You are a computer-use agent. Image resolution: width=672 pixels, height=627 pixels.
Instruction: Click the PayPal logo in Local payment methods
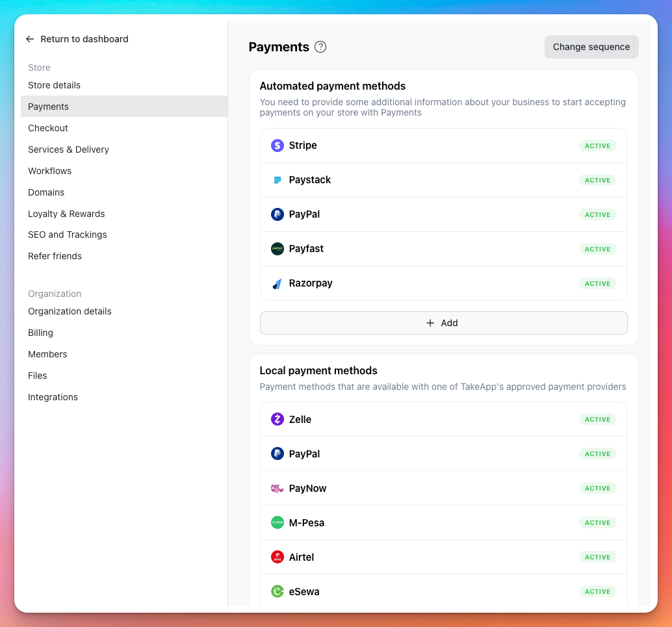point(278,454)
